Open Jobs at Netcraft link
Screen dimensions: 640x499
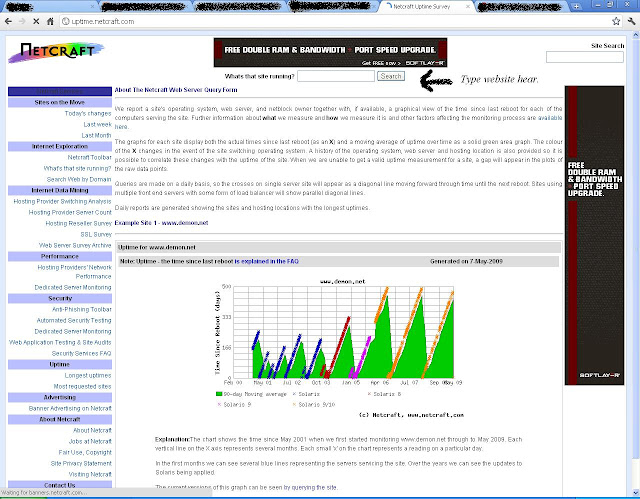point(90,442)
